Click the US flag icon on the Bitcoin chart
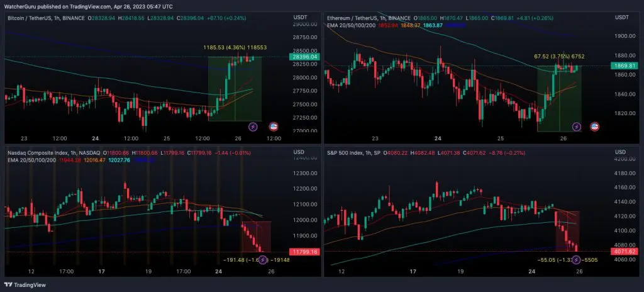Viewport: 644px width, 292px height. pos(273,126)
